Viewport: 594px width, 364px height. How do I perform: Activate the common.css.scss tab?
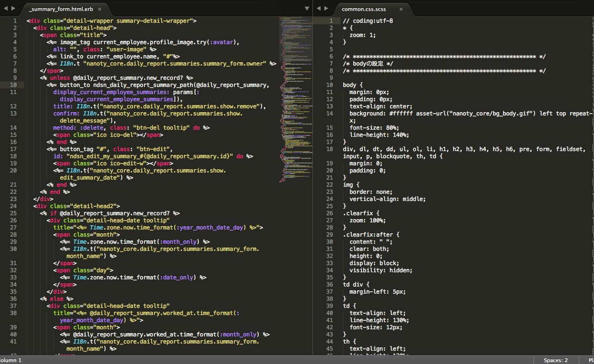tap(364, 9)
